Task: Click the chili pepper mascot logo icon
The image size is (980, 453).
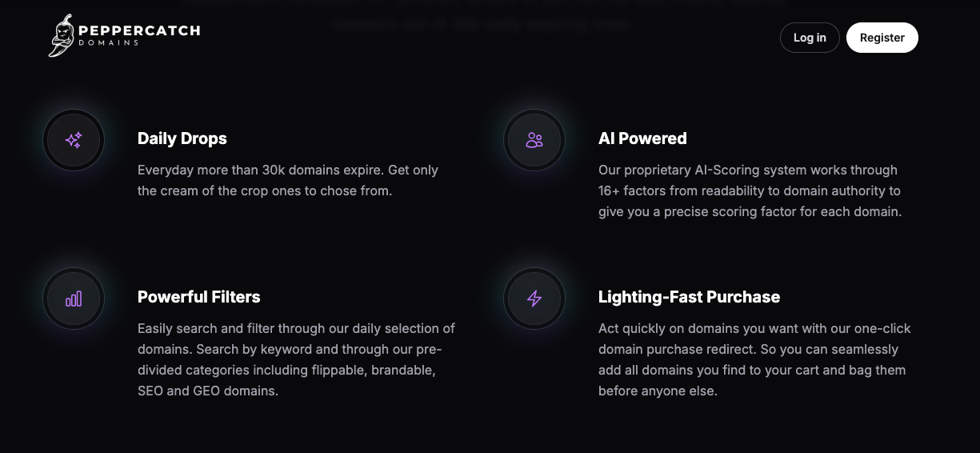Action: (x=62, y=36)
